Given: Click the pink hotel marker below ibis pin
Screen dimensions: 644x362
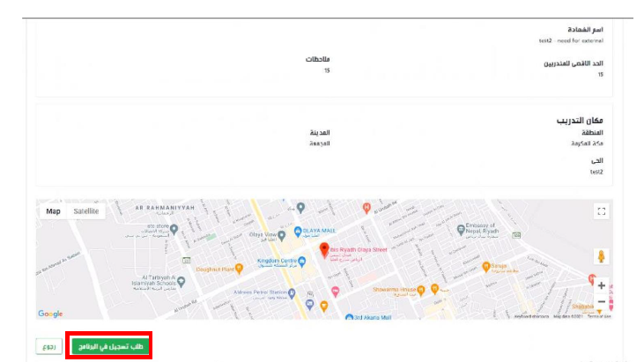Looking at the screenshot, I should click(335, 292).
